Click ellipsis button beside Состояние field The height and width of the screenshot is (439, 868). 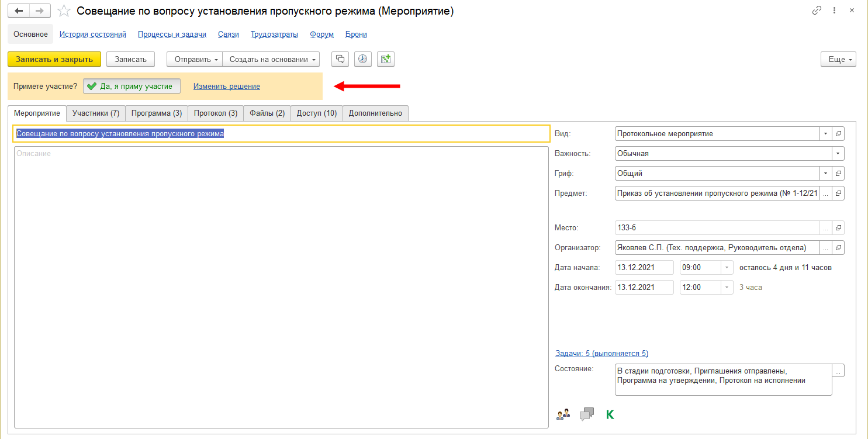(x=838, y=371)
